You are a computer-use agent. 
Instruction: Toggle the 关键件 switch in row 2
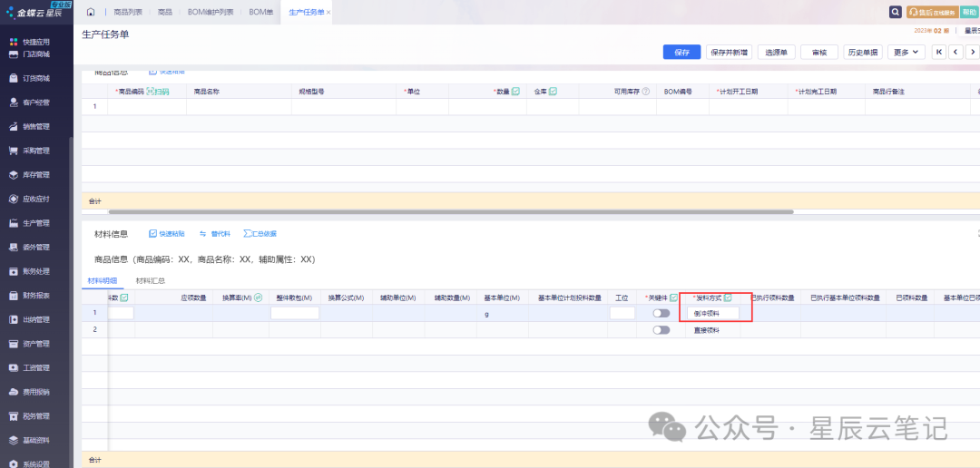tap(661, 330)
